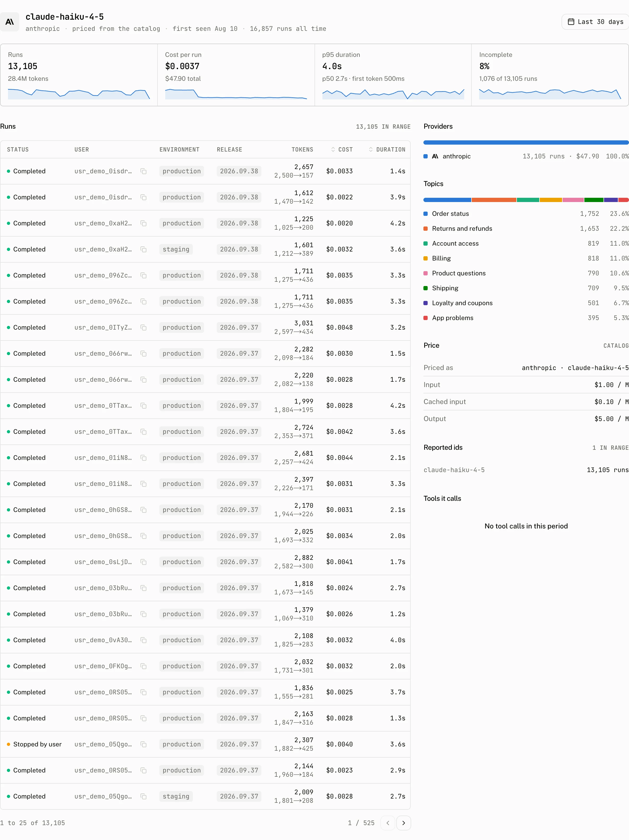The height and width of the screenshot is (840, 629).
Task: Select the Account access topic row
Action: [526, 243]
